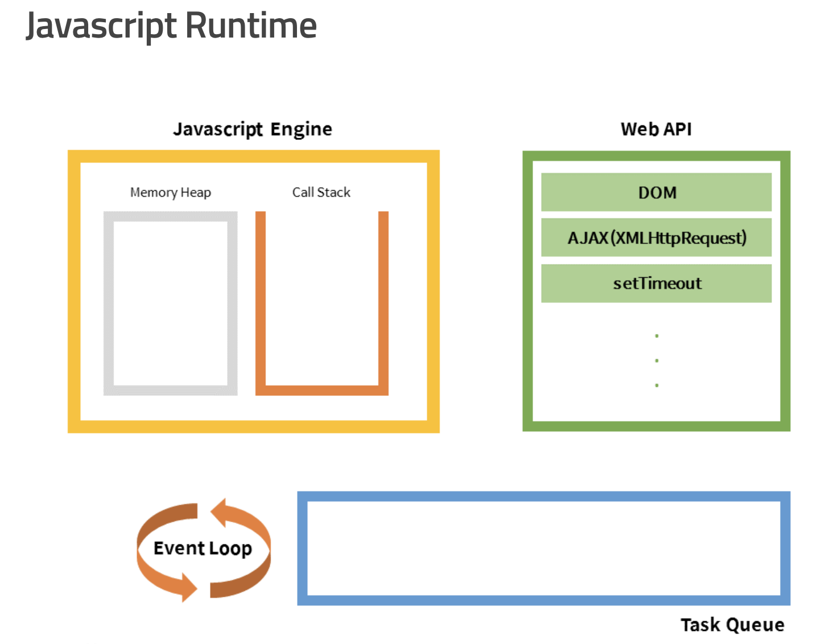Select the Javascript Engine label
Viewport: 817px width, 644px height.
(253, 129)
